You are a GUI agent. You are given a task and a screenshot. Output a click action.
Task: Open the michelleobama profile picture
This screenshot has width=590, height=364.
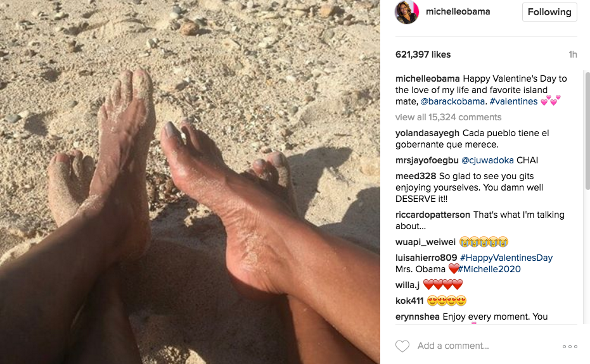click(x=407, y=12)
